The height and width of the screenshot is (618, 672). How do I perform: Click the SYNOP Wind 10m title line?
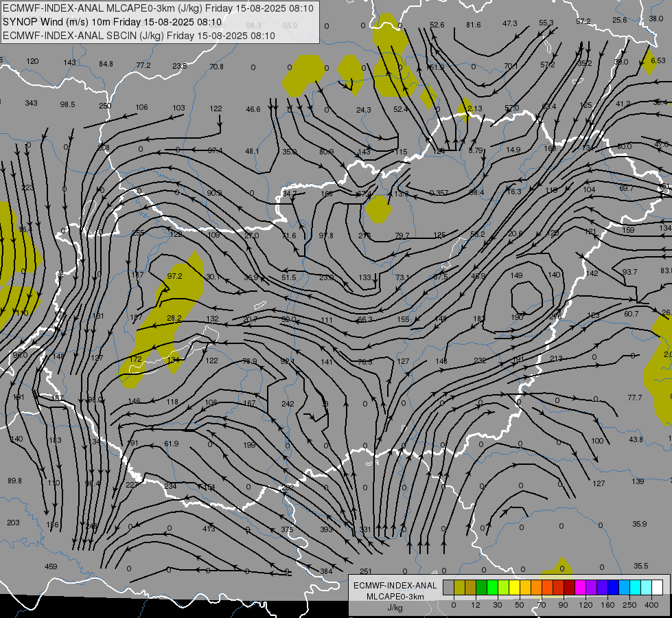pos(112,22)
